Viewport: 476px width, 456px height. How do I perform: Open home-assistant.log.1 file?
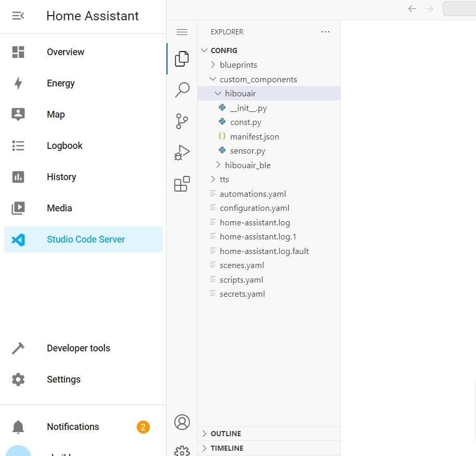pos(269,237)
